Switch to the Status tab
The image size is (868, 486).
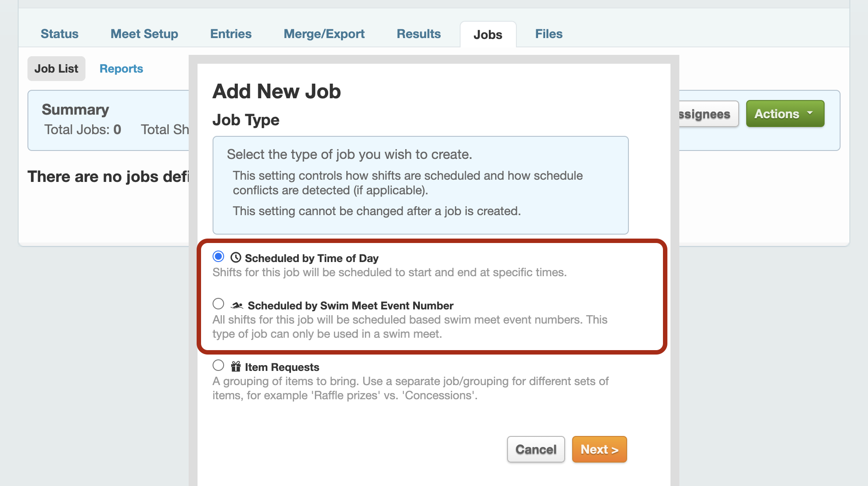[x=59, y=34]
